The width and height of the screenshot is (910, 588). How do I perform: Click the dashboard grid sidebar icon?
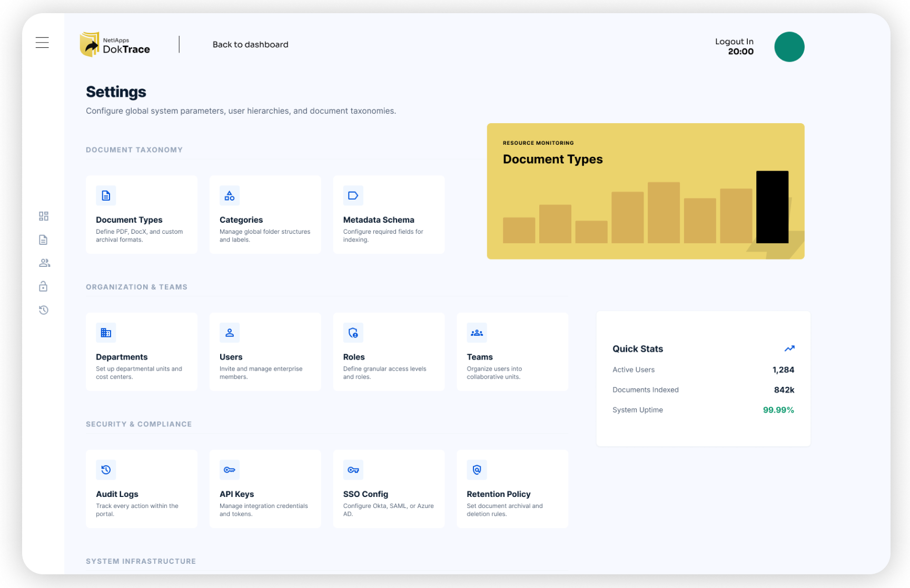44,216
